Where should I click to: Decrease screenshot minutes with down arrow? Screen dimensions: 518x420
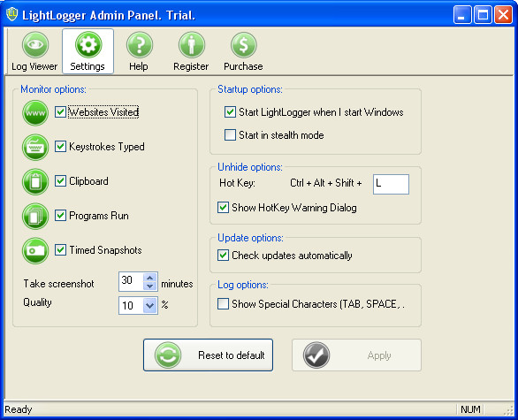[x=150, y=286]
